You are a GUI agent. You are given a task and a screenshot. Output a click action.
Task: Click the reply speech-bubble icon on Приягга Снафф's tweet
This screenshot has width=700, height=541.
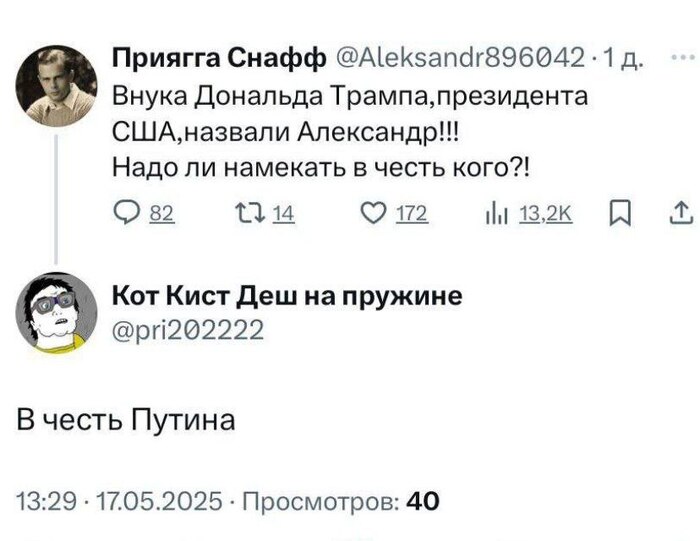point(124,210)
